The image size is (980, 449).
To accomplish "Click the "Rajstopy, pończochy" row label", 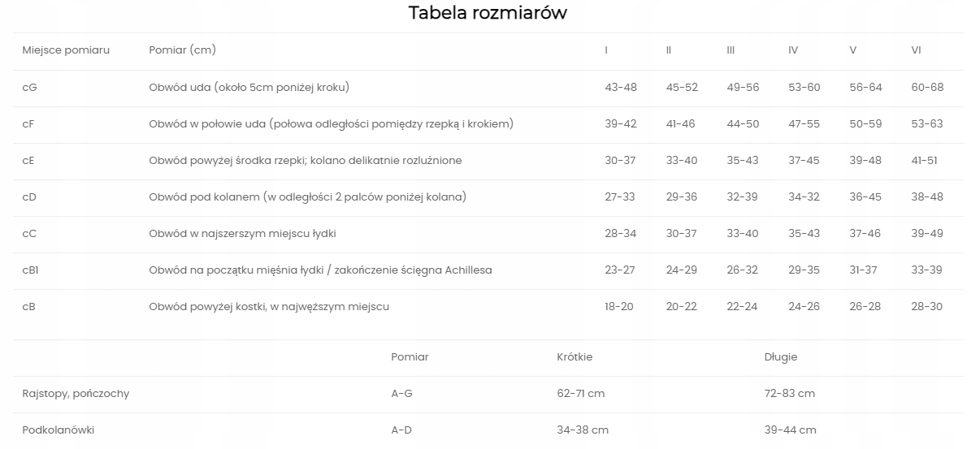I will (x=76, y=394).
